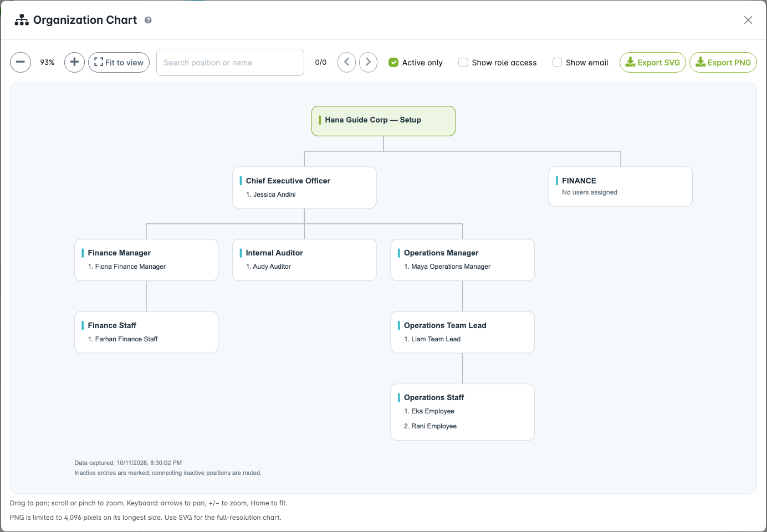Focus the search position or name field
The width and height of the screenshot is (767, 532).
230,62
